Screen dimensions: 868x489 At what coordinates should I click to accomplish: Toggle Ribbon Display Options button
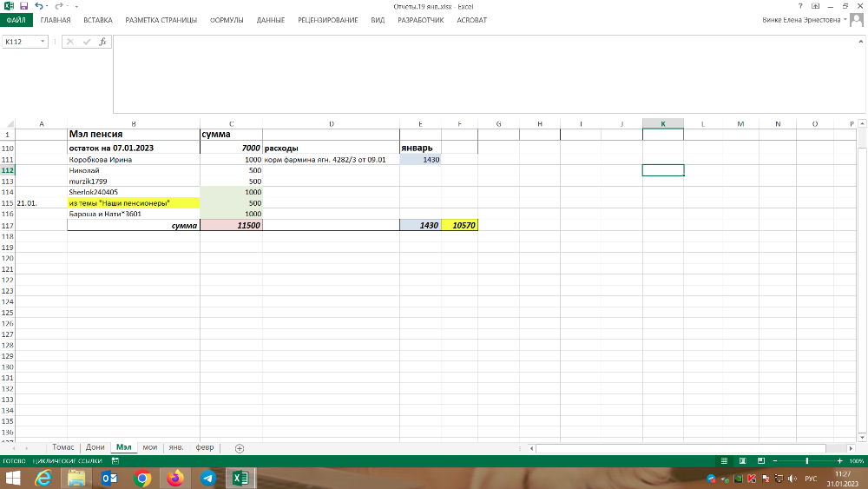pyautogui.click(x=815, y=6)
